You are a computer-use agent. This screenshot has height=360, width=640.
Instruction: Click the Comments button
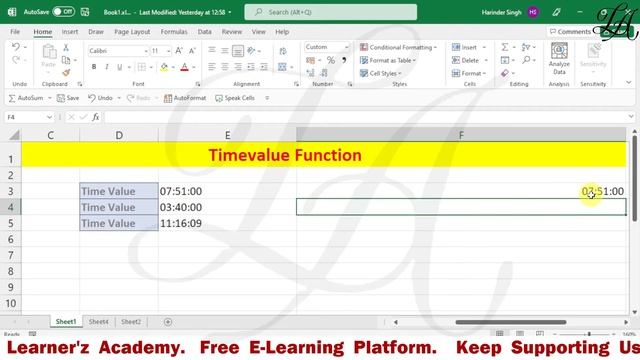[x=570, y=31]
